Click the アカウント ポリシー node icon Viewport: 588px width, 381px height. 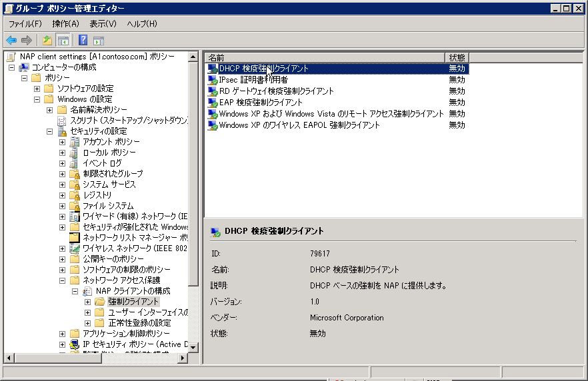pyautogui.click(x=75, y=142)
